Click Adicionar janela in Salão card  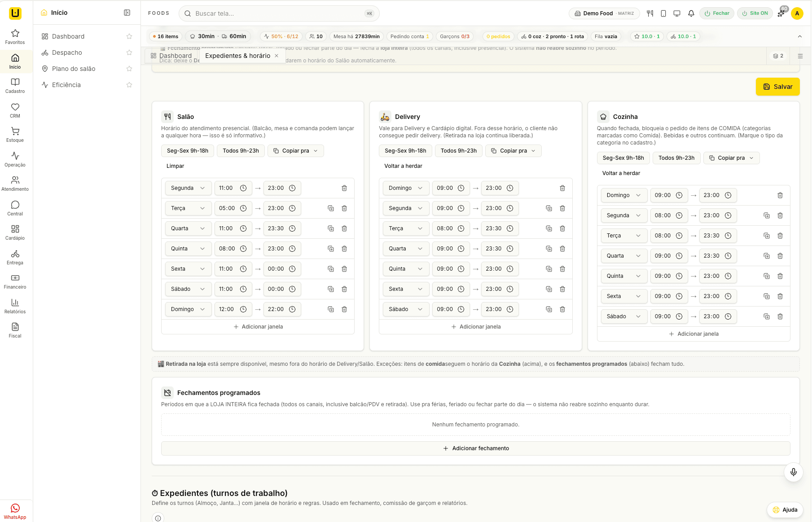tap(258, 327)
